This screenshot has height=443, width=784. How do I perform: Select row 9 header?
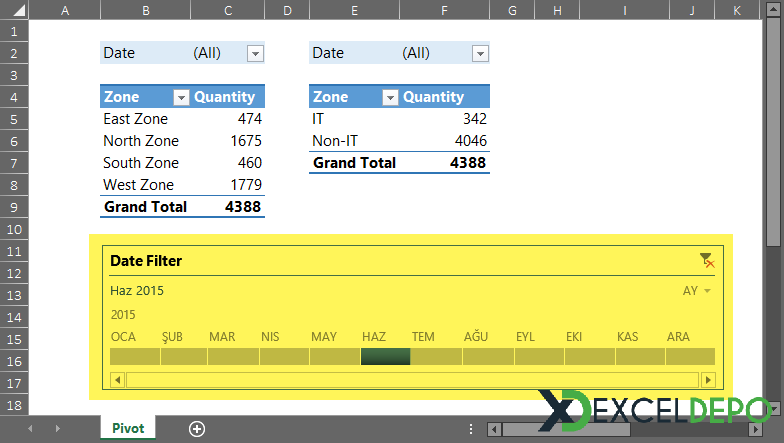click(x=14, y=207)
